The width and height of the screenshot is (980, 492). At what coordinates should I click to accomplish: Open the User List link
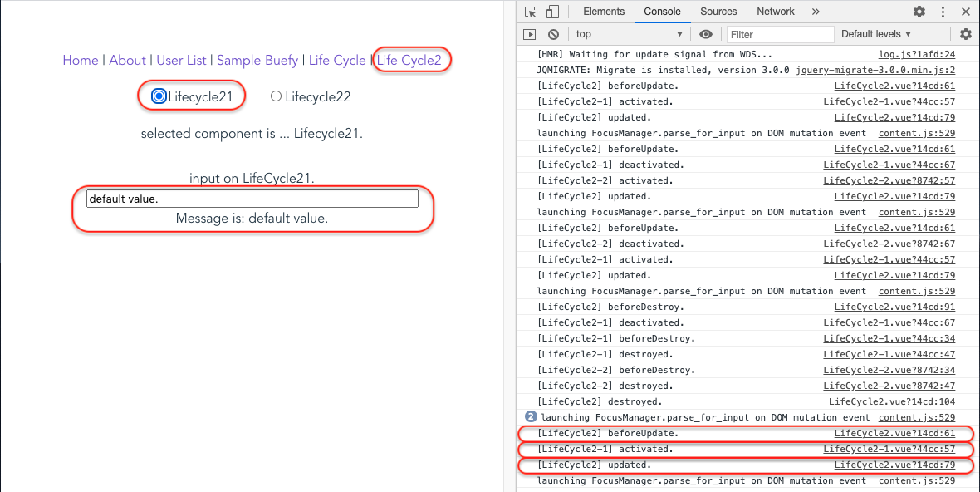pos(181,60)
